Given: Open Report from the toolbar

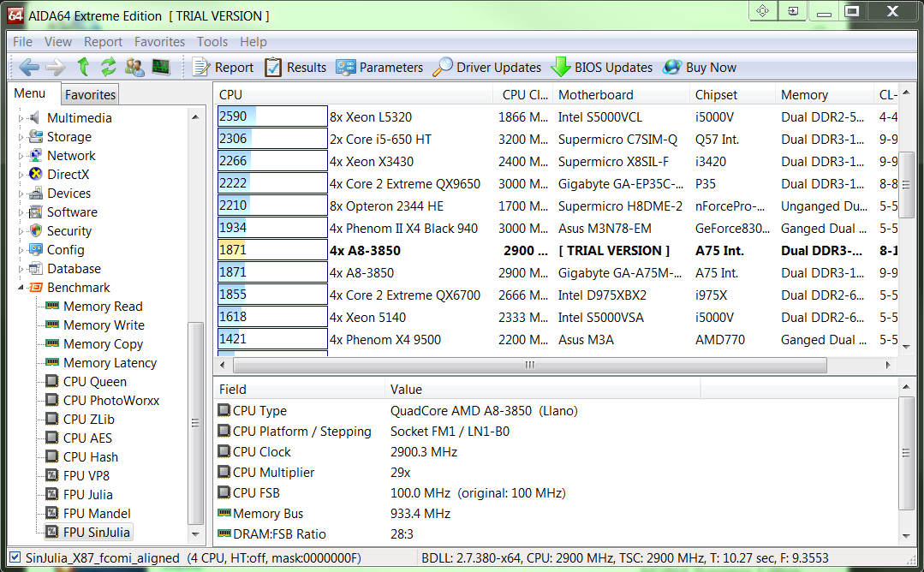Looking at the screenshot, I should point(223,67).
